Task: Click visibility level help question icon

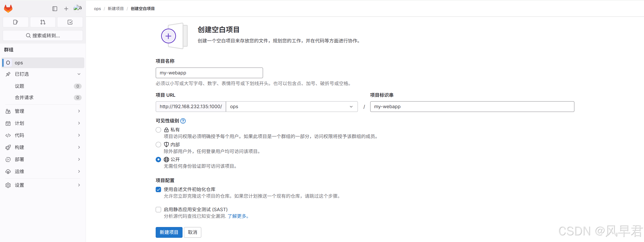Action: tap(183, 121)
